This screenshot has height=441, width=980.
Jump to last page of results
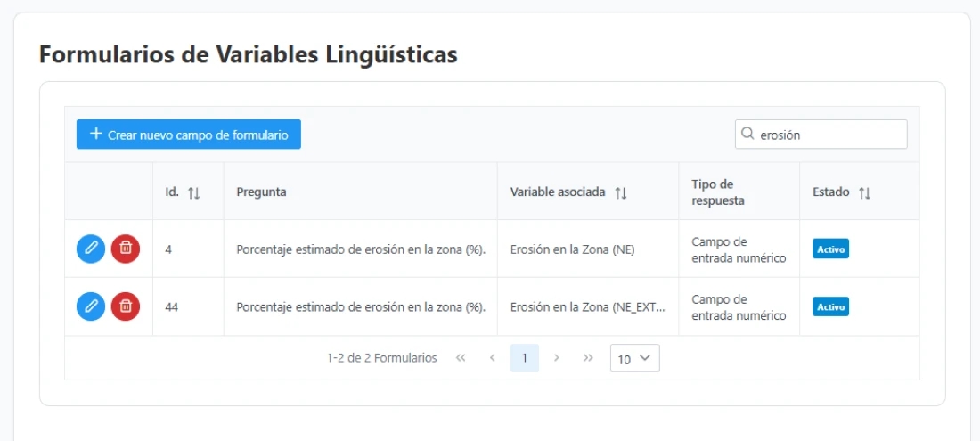click(x=588, y=358)
